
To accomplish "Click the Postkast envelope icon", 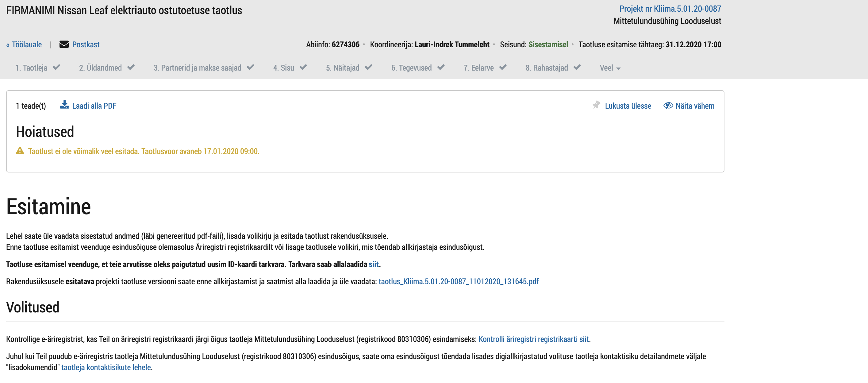I will coord(64,44).
